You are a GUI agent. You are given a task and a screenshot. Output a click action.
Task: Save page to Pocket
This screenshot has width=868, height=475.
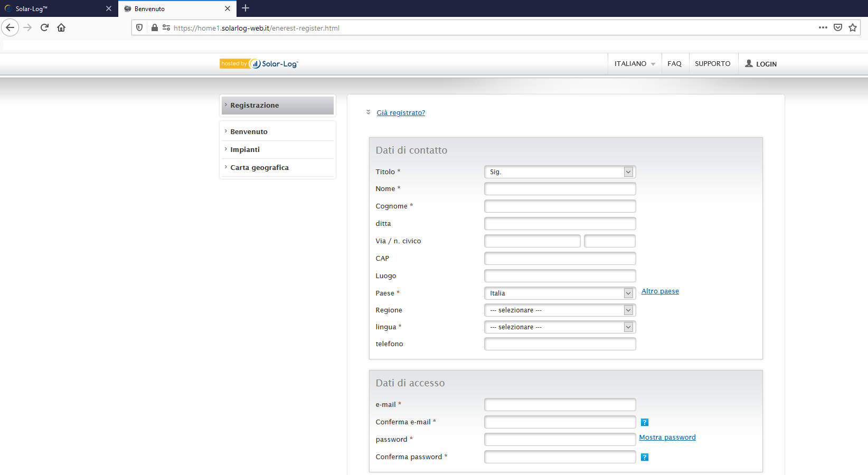(838, 27)
